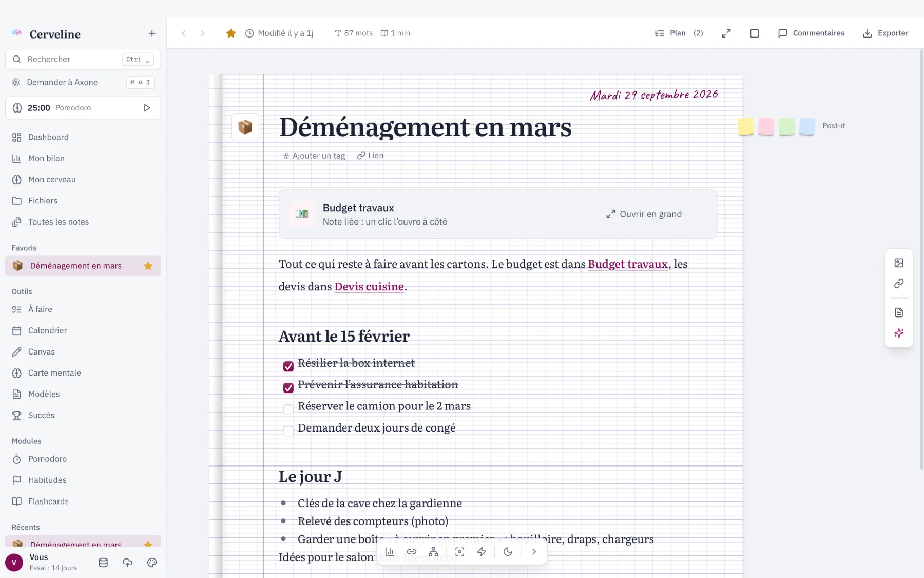This screenshot has width=924, height=578.
Task: Open the Commentaires panel
Action: [x=811, y=33]
